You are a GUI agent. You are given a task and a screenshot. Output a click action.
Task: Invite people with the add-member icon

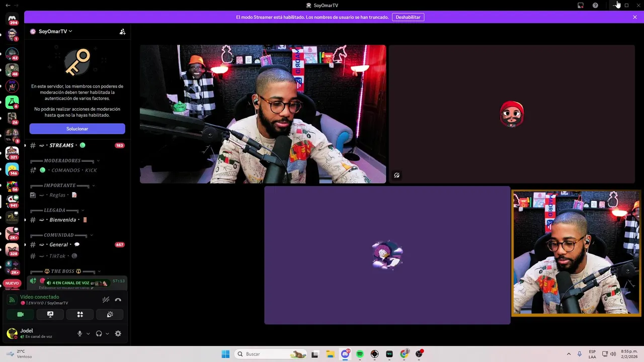pyautogui.click(x=122, y=31)
